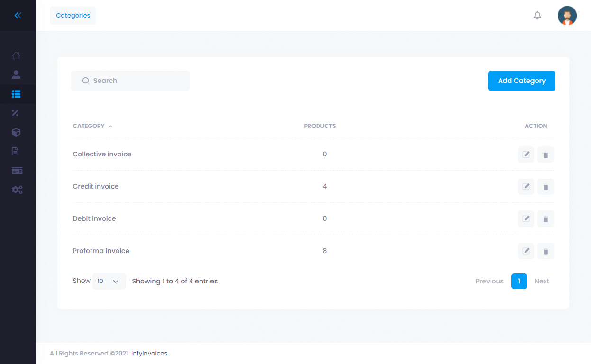Click the Add Category button
Image resolution: width=591 pixels, height=364 pixels.
point(521,81)
